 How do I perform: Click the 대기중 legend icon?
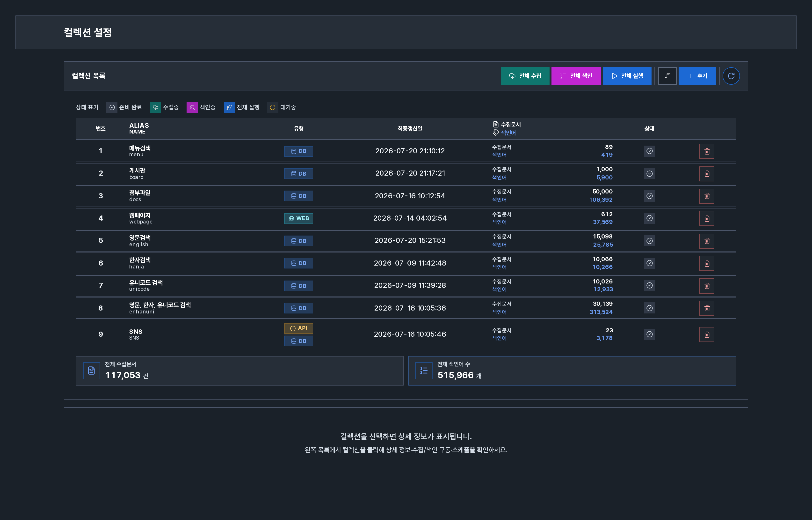[x=273, y=107]
